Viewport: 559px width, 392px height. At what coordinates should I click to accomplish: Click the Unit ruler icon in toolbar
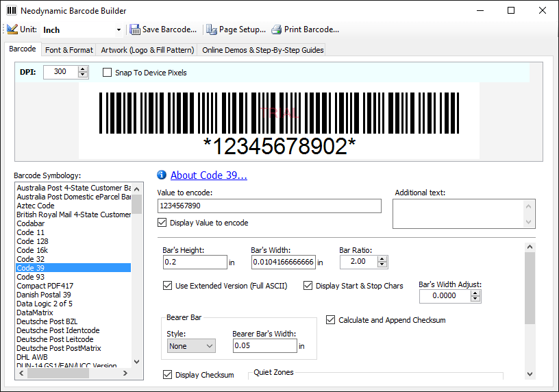[x=12, y=29]
